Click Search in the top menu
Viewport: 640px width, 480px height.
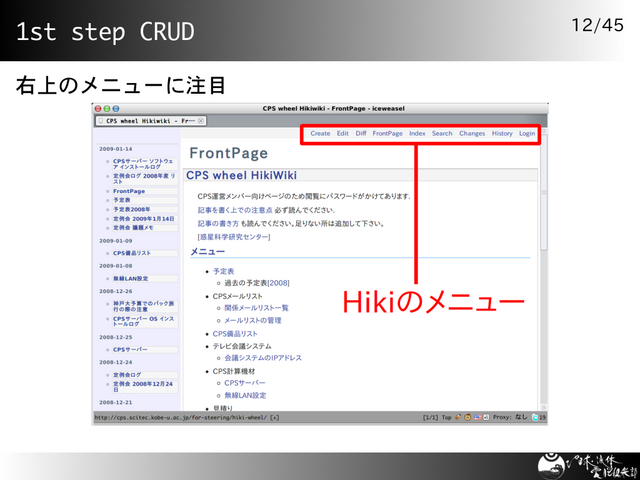tap(442, 133)
